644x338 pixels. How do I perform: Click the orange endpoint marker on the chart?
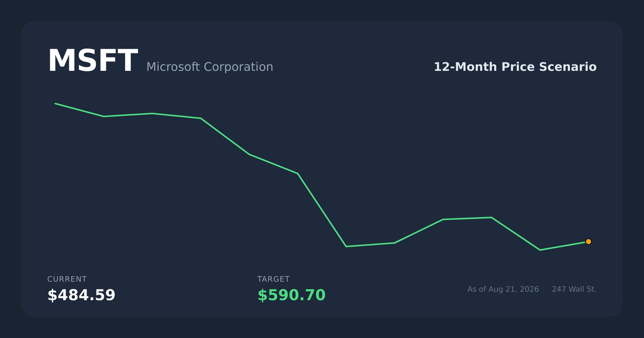tap(588, 241)
